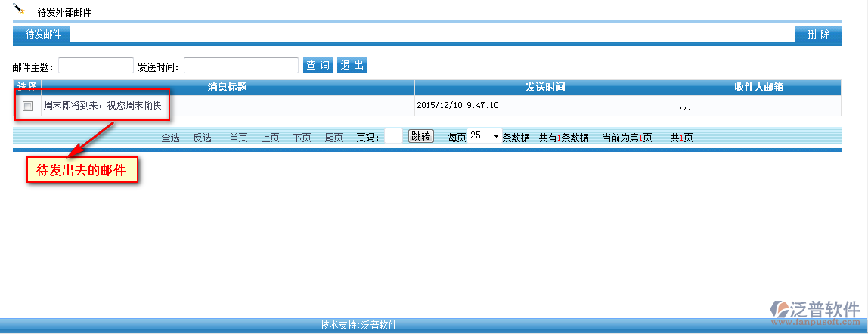Go to 尾页 last page
The height and width of the screenshot is (334, 868).
(x=333, y=138)
